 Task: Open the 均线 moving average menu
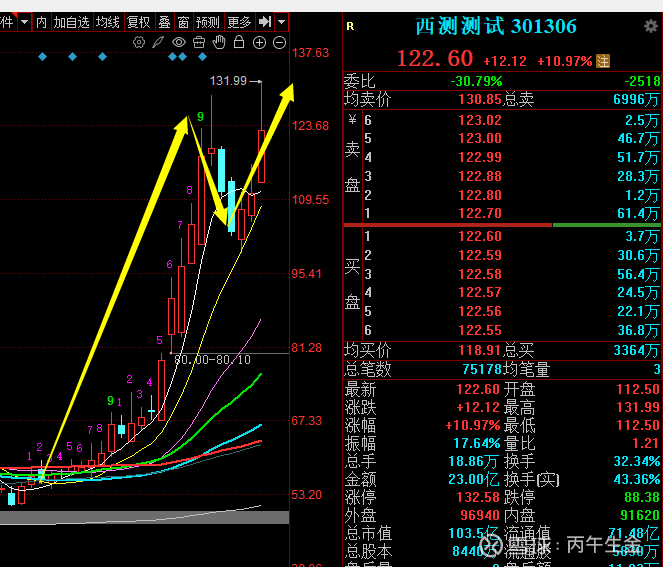(x=107, y=22)
